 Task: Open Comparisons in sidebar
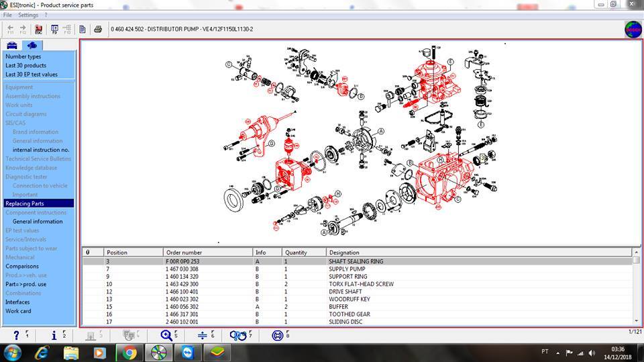click(21, 266)
